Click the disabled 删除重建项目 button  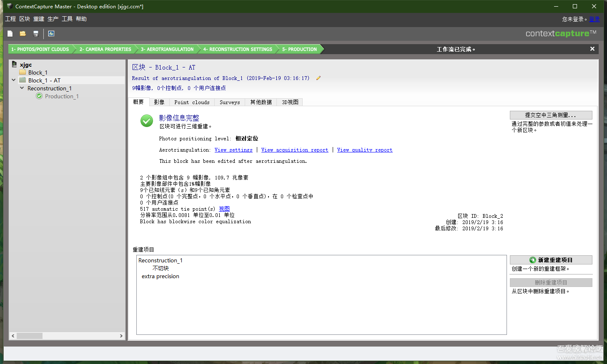[551, 282]
